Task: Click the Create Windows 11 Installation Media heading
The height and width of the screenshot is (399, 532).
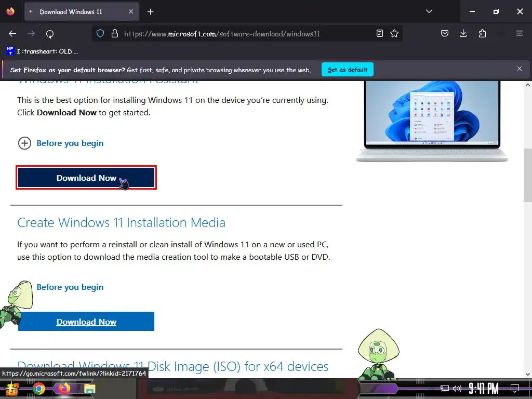Action: (121, 222)
